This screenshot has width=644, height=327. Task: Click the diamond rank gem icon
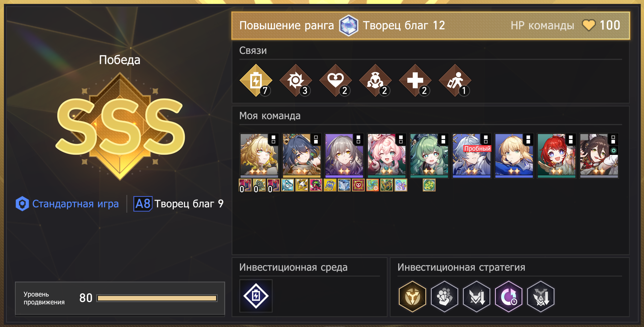[x=349, y=26]
